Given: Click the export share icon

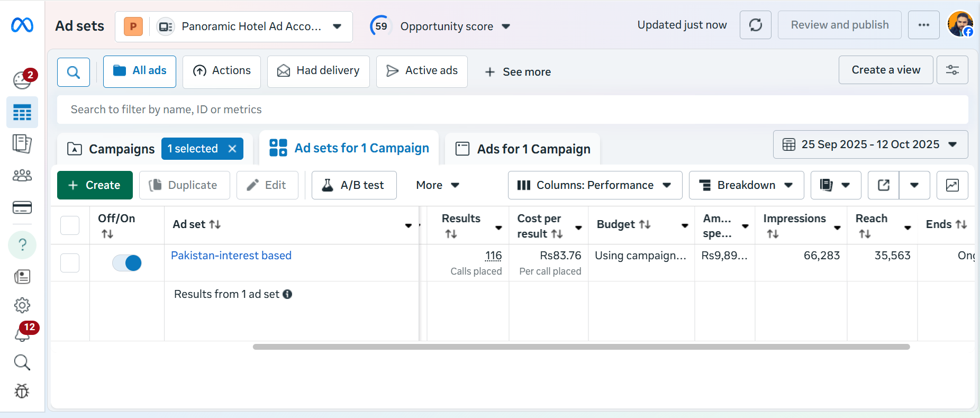Looking at the screenshot, I should (x=883, y=185).
